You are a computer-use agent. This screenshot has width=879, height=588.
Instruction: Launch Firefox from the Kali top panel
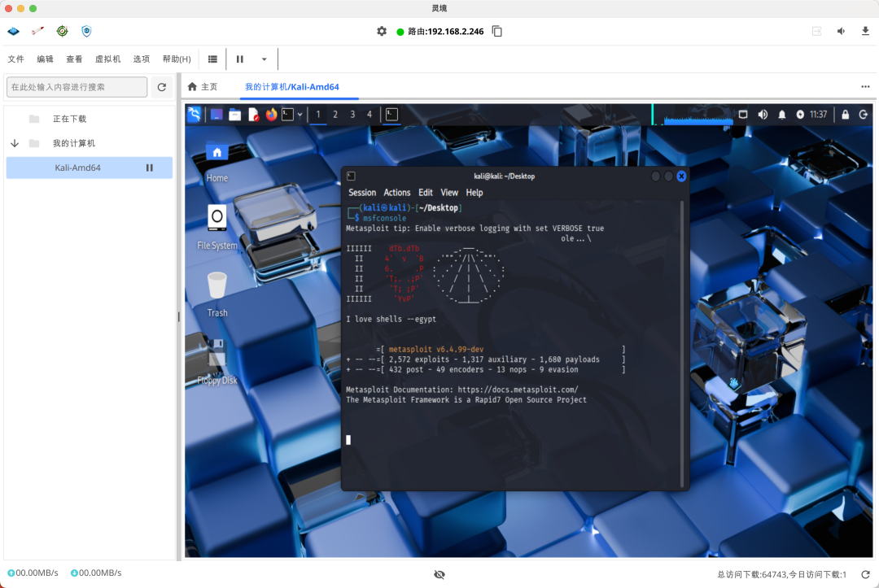pos(271,115)
